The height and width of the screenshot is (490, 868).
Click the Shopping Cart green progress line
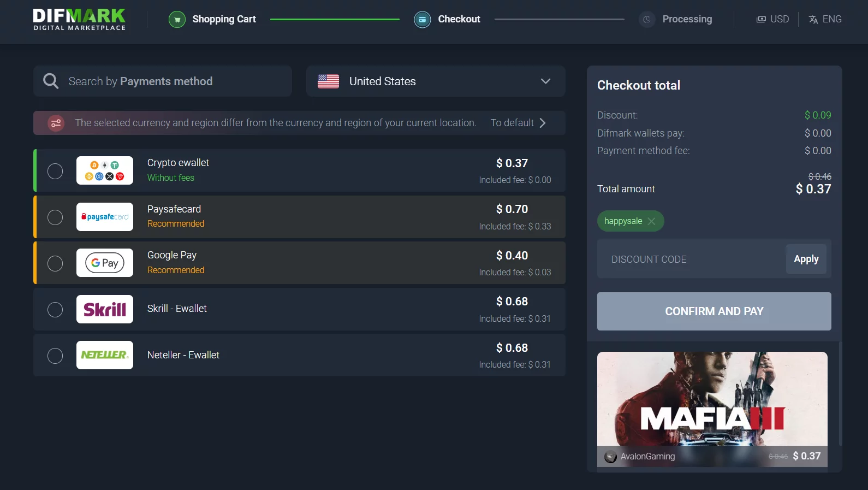335,19
